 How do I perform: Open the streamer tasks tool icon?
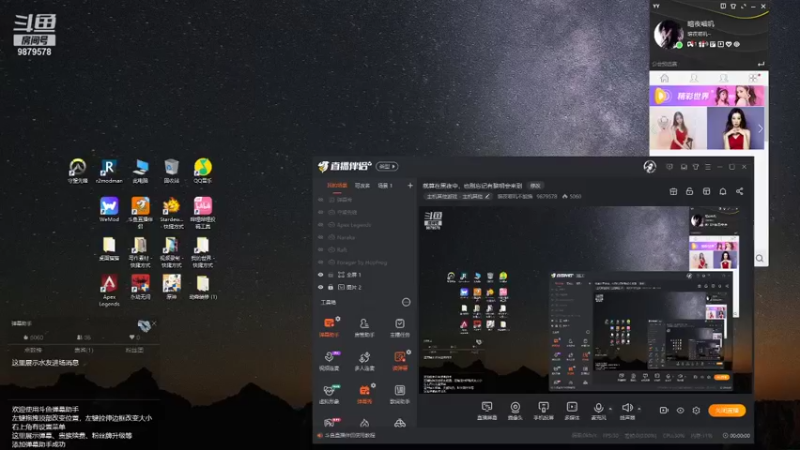tap(399, 327)
